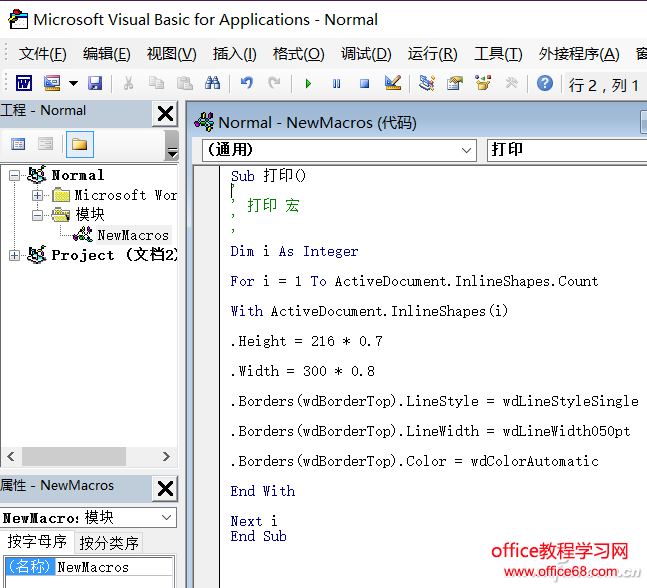Viewport: 647px width, 588px height.
Task: Edit the NewMacros name property value
Action: (x=114, y=567)
